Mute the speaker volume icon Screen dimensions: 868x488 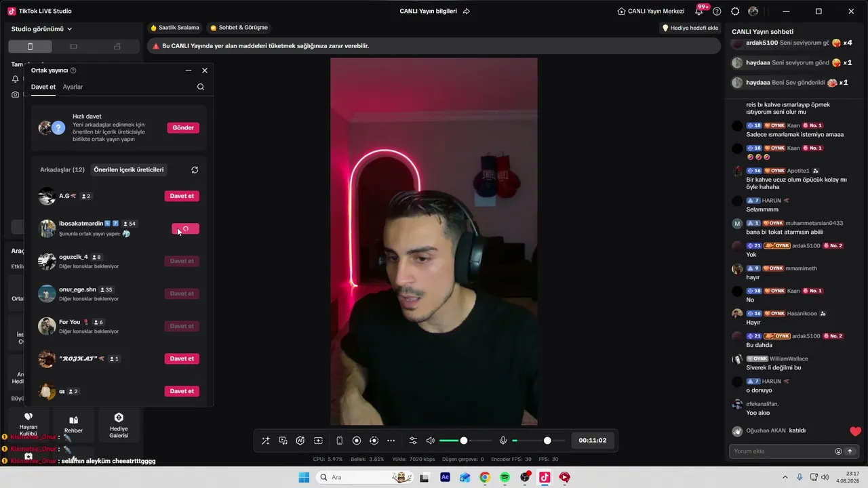coord(431,441)
